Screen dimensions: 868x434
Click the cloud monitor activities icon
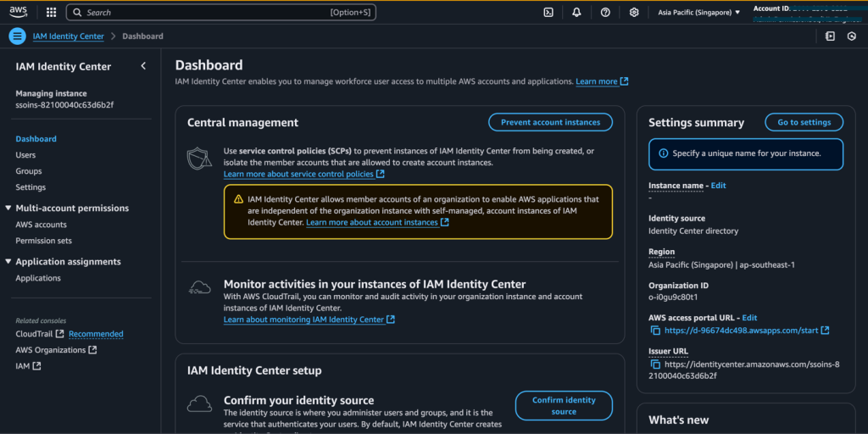point(199,287)
